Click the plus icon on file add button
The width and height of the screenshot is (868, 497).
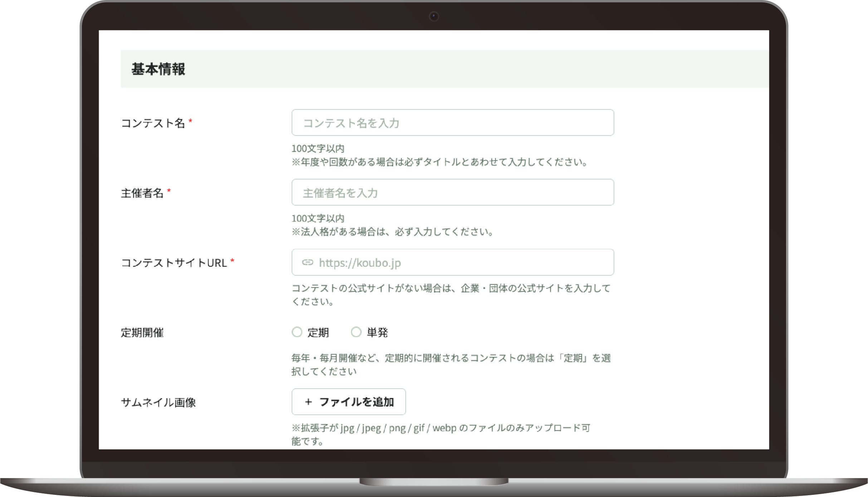coord(308,402)
